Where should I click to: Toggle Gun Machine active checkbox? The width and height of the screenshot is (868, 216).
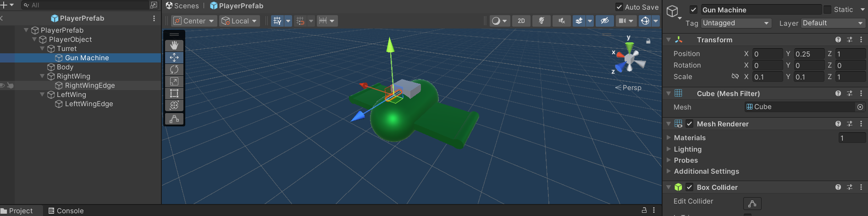pos(693,10)
